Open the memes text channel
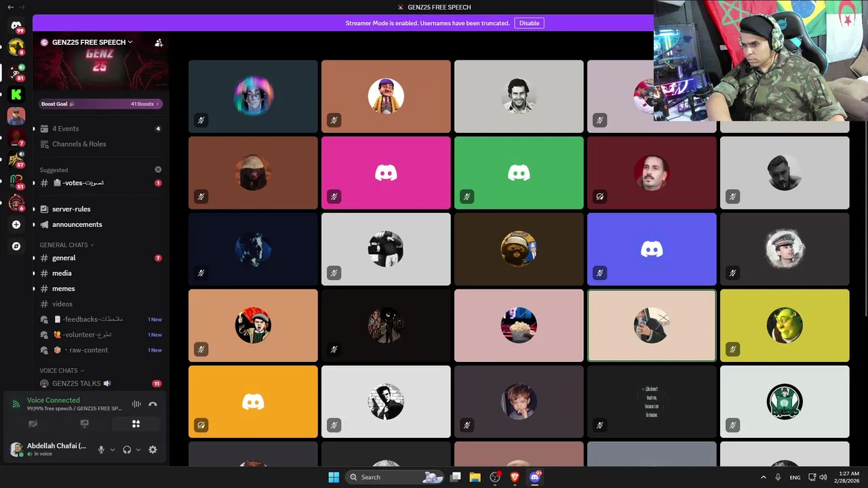The image size is (868, 488). point(100,289)
